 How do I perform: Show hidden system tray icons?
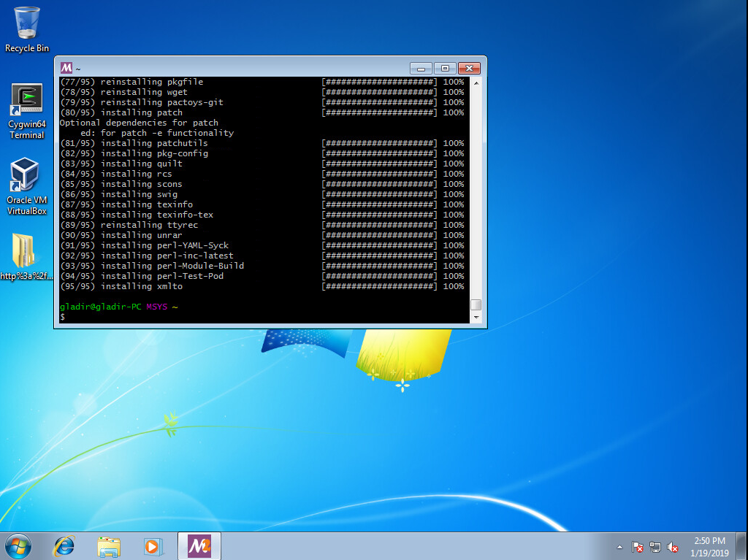[x=620, y=547]
